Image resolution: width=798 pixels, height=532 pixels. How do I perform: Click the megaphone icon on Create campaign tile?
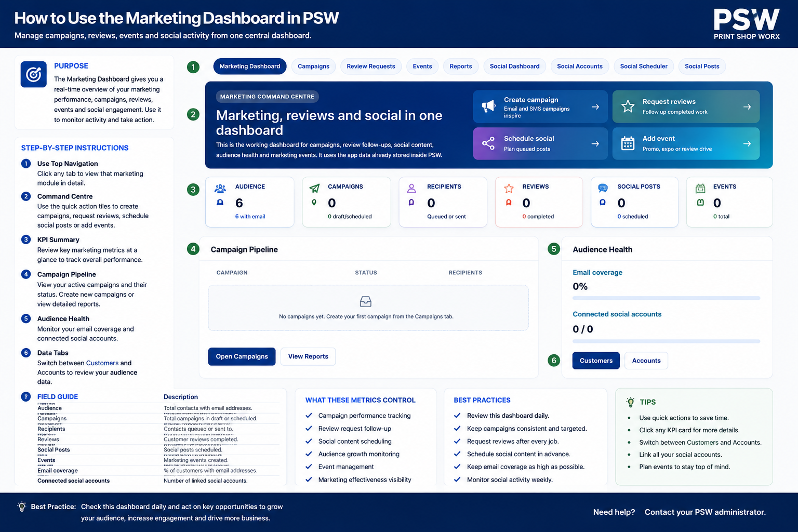coord(488,107)
